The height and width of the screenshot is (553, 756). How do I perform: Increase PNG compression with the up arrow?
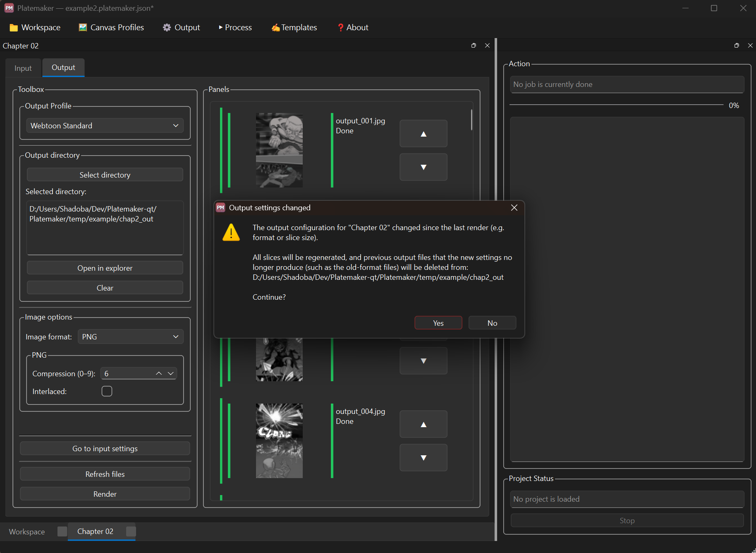159,373
